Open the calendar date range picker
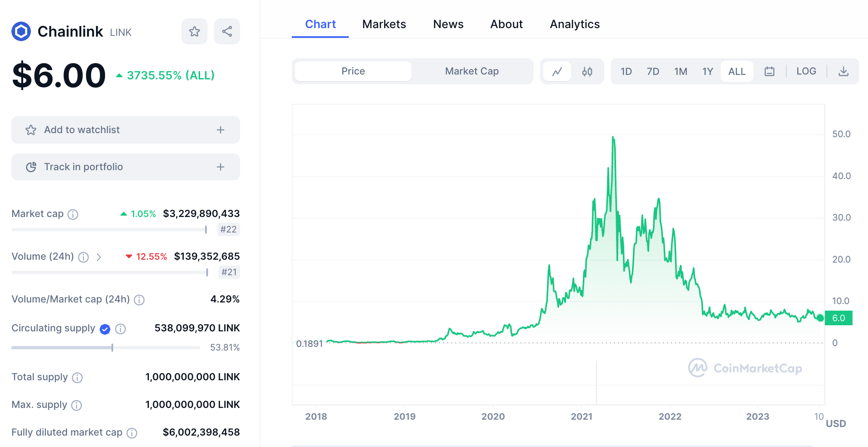868x447 pixels. coord(769,71)
